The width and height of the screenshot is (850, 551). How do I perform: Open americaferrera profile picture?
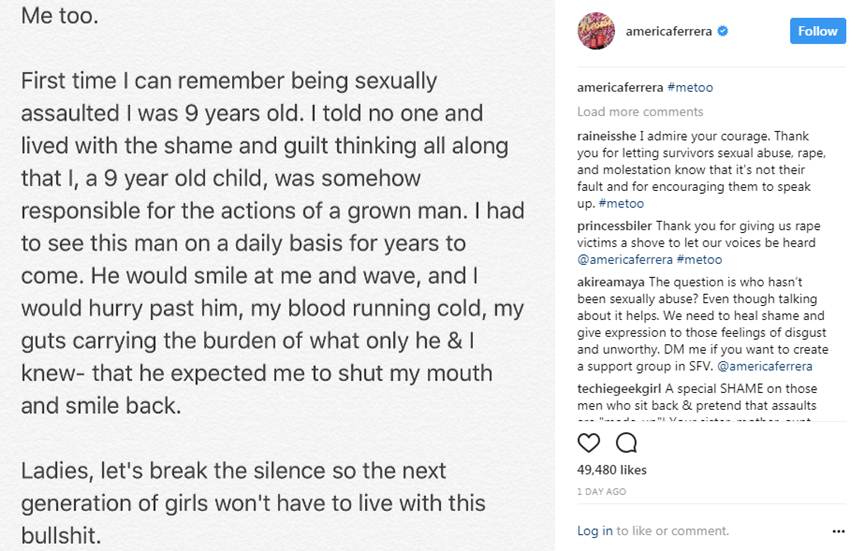[x=596, y=31]
